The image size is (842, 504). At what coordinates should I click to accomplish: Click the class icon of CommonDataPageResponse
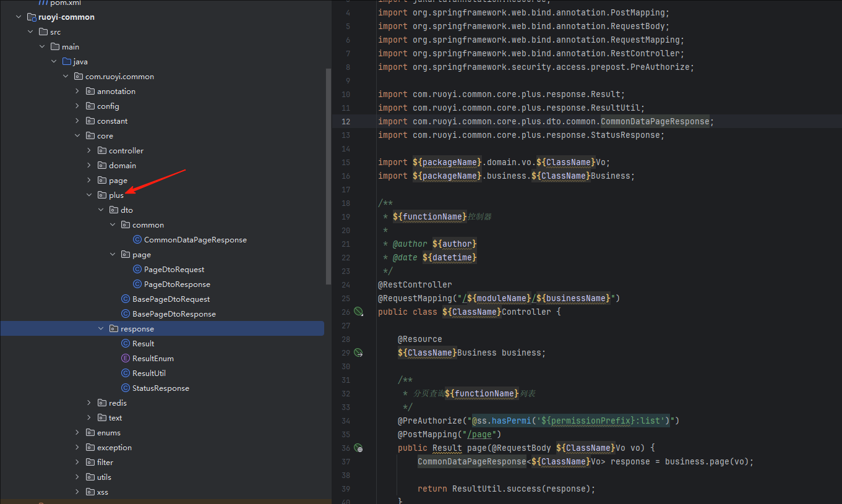[x=137, y=240]
